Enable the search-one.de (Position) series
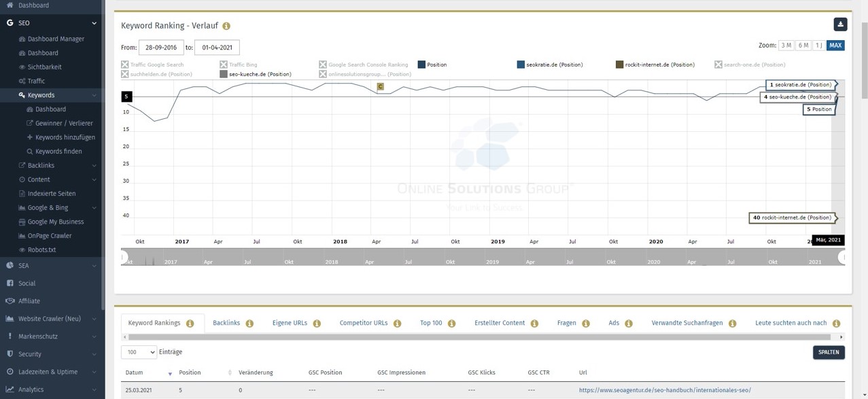 point(750,65)
